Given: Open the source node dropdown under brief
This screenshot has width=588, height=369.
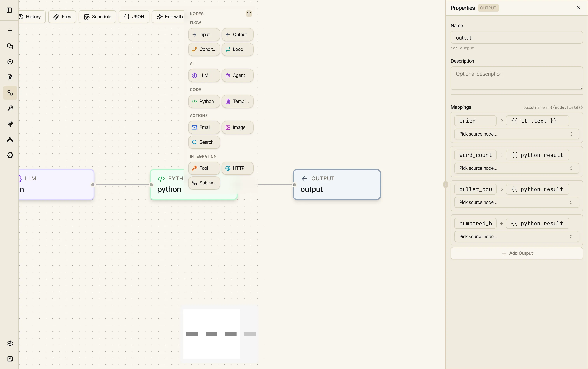Looking at the screenshot, I should (516, 134).
